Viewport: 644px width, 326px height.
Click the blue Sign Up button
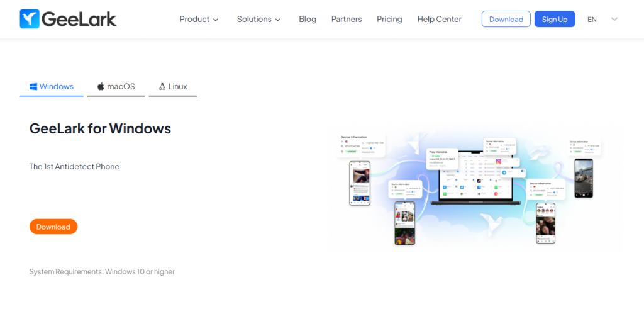(555, 19)
